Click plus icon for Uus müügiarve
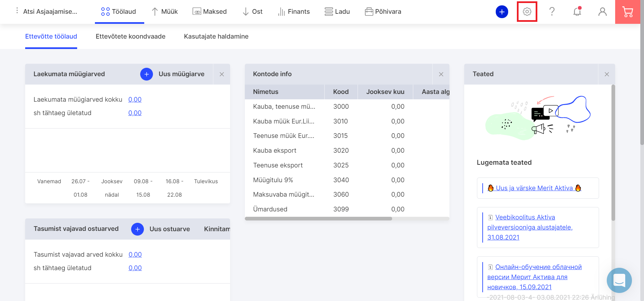The image size is (644, 301). [147, 74]
